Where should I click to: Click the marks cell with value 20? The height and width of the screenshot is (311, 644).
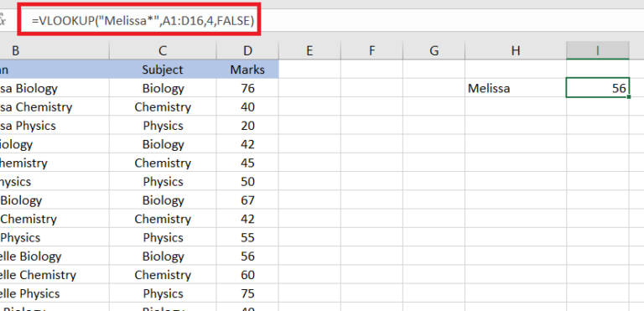tap(247, 125)
